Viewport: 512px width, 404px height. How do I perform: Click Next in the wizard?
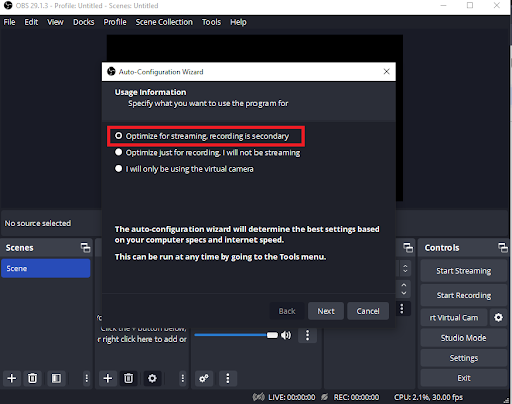[326, 311]
